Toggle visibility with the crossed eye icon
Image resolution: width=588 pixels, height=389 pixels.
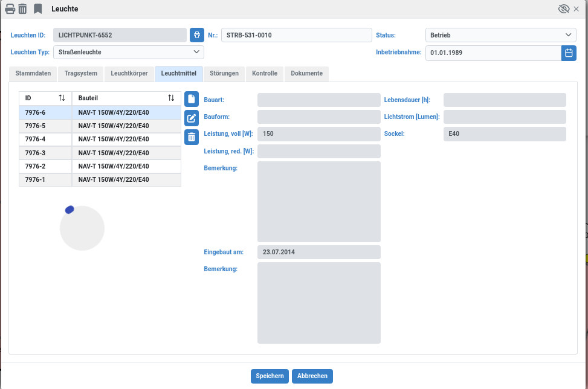564,9
